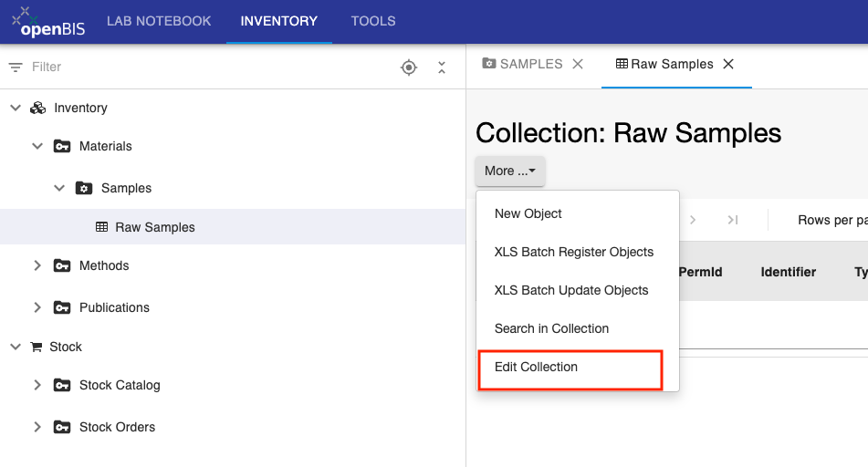Select the Raw Samples tab
This screenshot has width=868, height=467.
tap(664, 64)
